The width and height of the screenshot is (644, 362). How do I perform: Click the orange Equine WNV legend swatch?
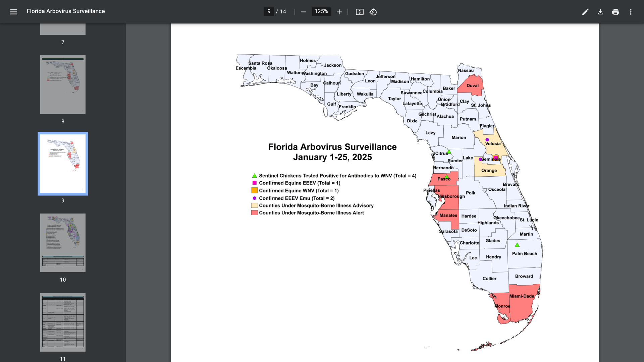[254, 190]
